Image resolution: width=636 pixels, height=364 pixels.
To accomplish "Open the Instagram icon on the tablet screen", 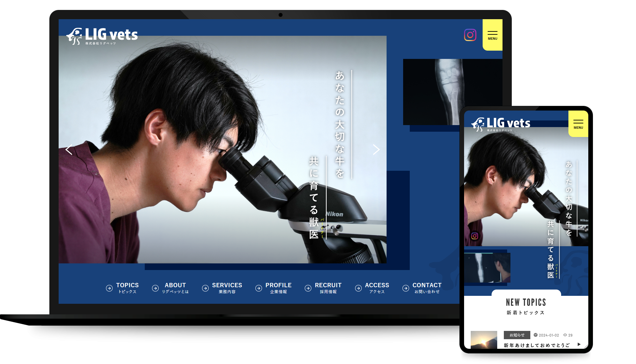I will 475,236.
